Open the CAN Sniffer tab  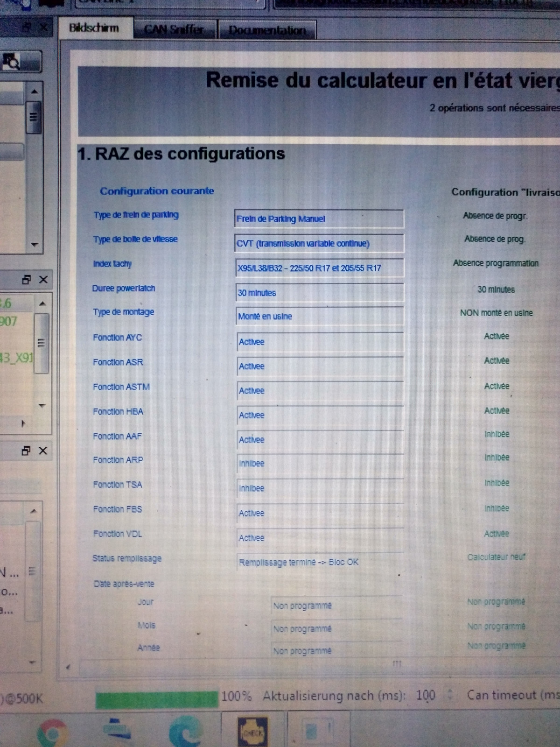174,29
